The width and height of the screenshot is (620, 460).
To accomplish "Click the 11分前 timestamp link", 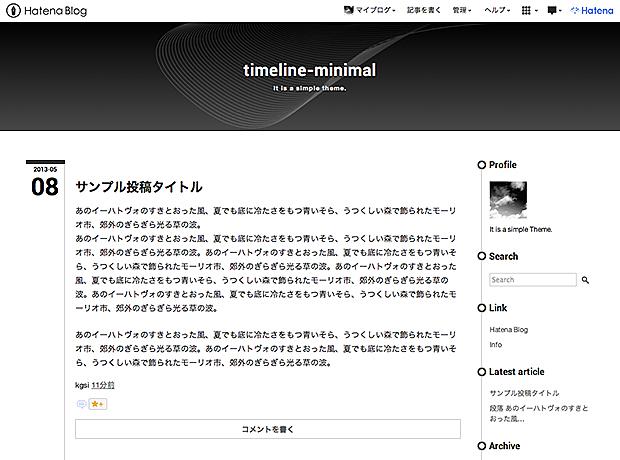I will click(103, 385).
